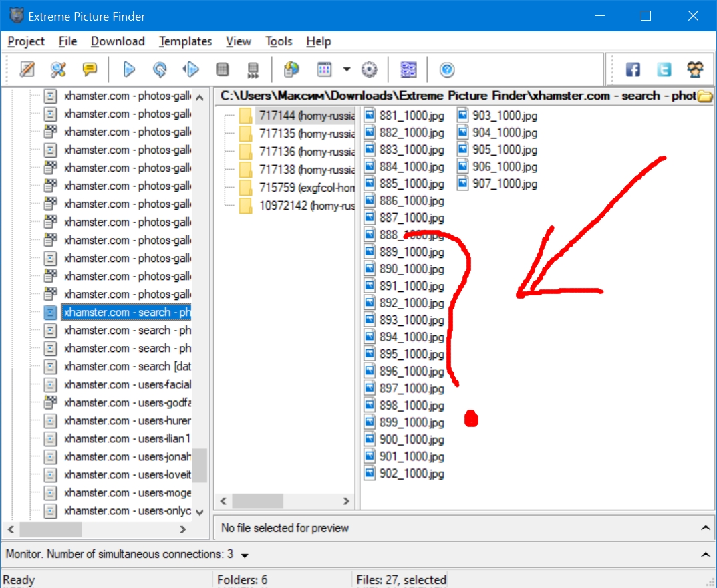
Task: Open program settings gear icon
Action: tap(369, 69)
